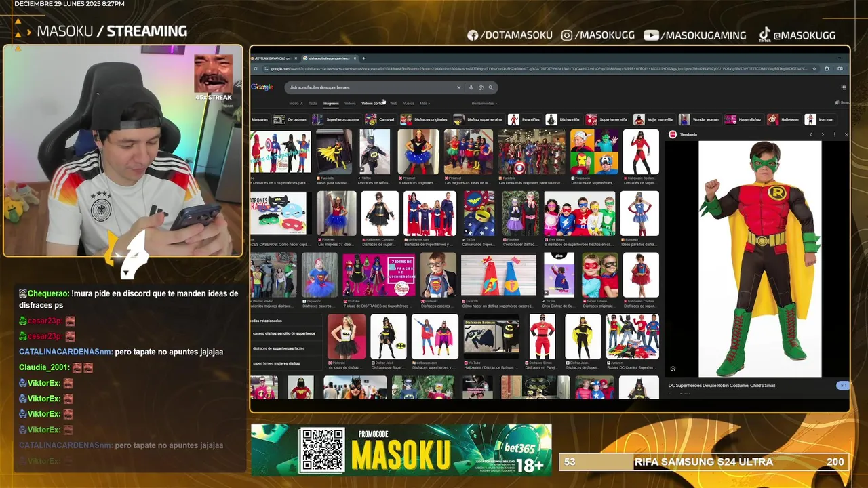Select the Wonder woman filter chip
The image size is (868, 488).
[x=699, y=119]
